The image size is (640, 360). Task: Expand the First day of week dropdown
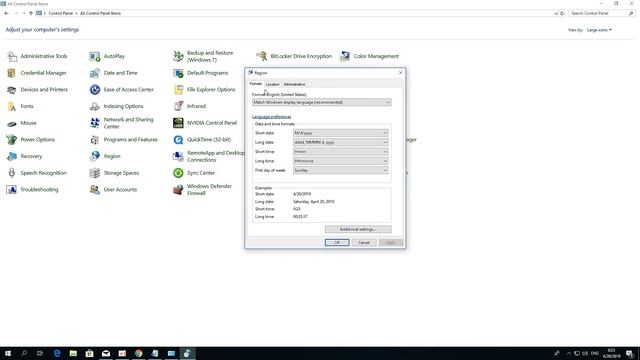pos(340,170)
